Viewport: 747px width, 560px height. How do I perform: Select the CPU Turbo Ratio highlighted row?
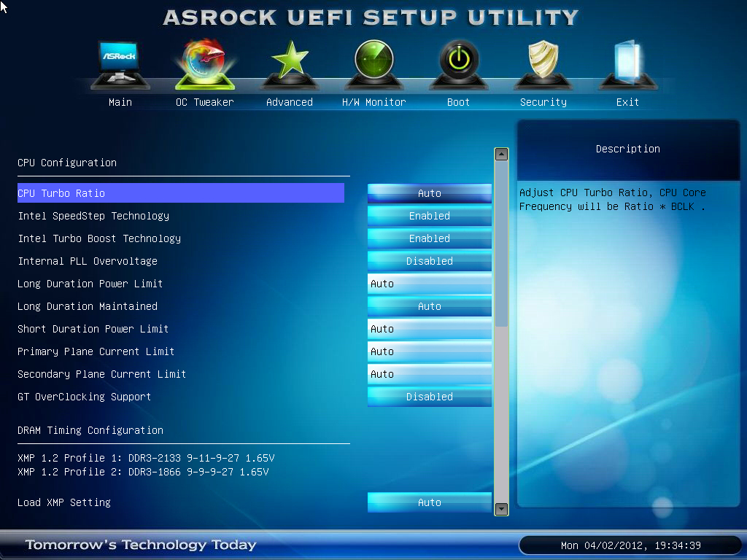pyautogui.click(x=180, y=193)
